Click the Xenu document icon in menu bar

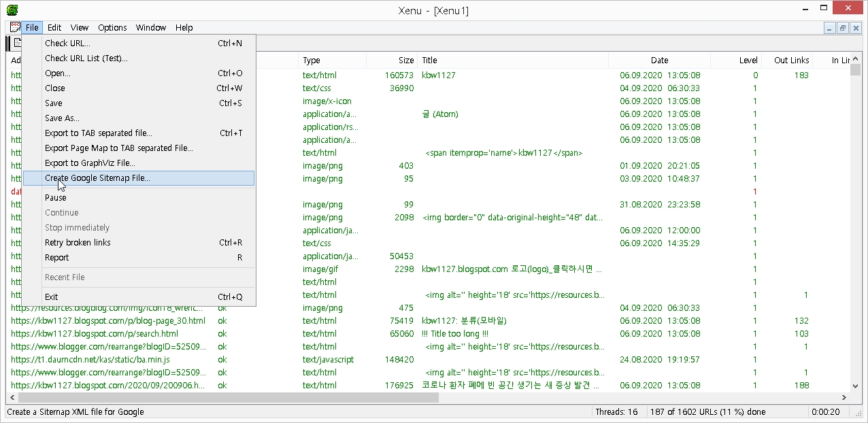pyautogui.click(x=15, y=28)
